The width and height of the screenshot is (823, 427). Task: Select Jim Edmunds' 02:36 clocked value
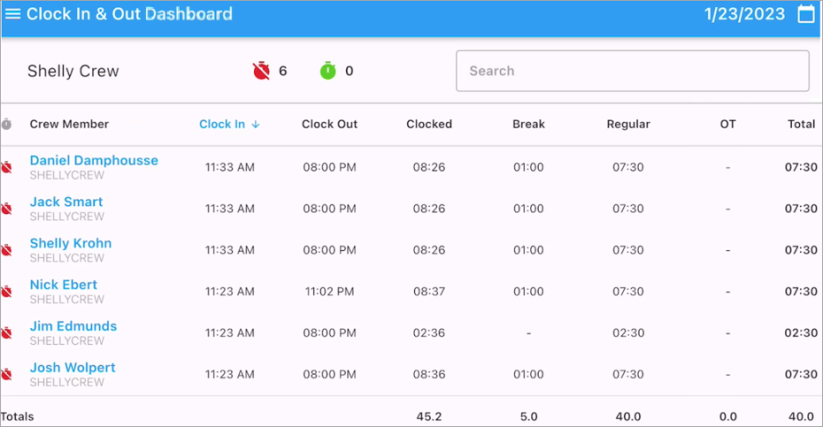pos(429,333)
